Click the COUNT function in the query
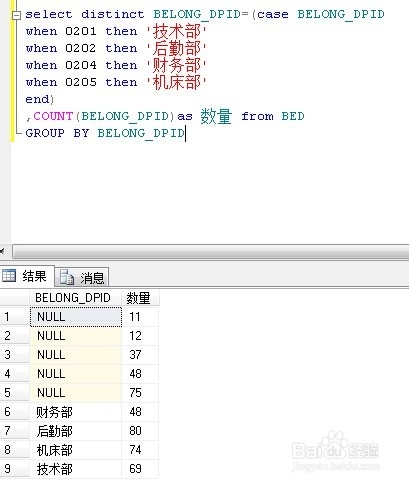 coord(53,116)
